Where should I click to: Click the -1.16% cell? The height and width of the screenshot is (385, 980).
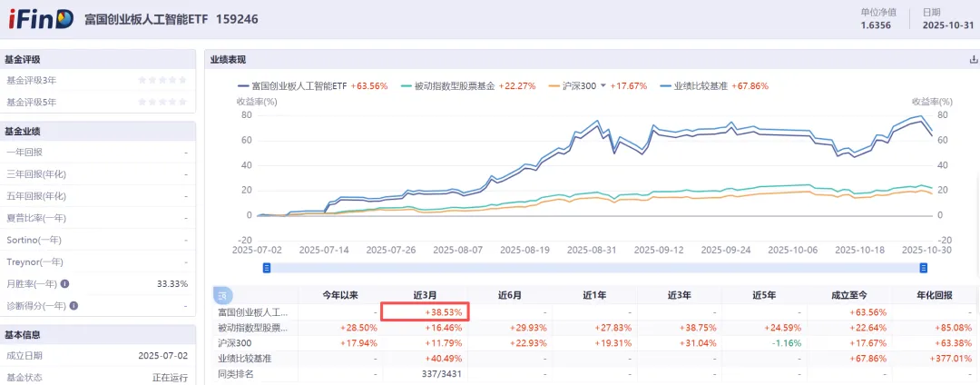(787, 343)
